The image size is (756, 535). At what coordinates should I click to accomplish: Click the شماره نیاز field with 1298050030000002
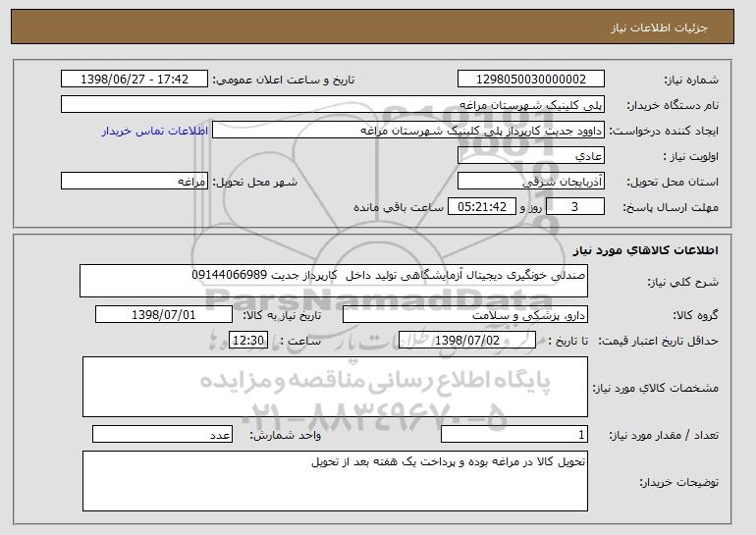pyautogui.click(x=531, y=80)
